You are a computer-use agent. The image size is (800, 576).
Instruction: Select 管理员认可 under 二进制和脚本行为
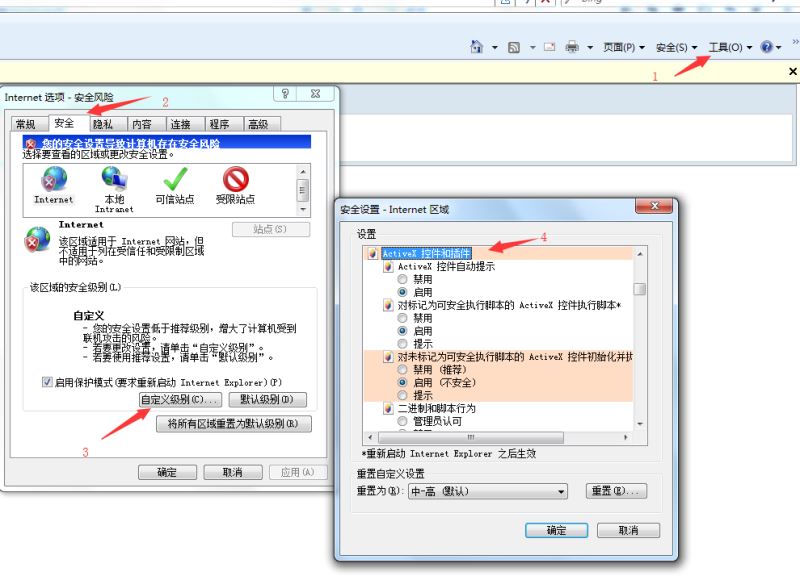pos(403,421)
